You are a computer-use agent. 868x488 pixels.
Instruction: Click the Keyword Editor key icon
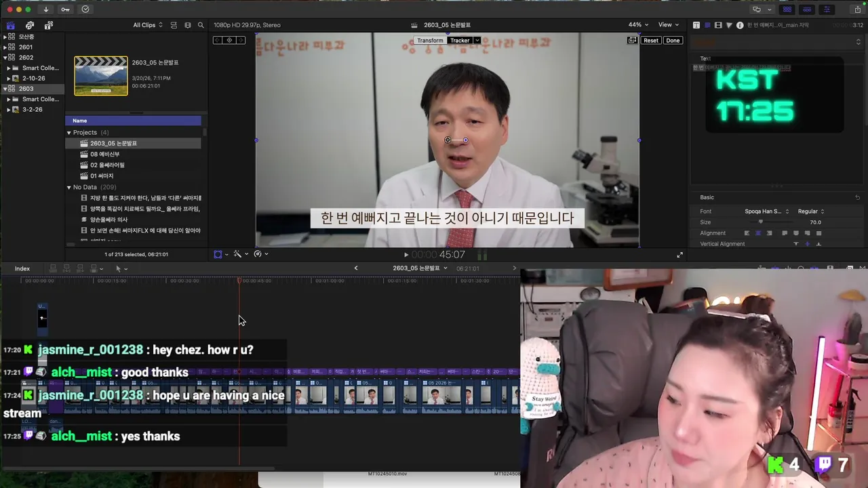pos(65,9)
